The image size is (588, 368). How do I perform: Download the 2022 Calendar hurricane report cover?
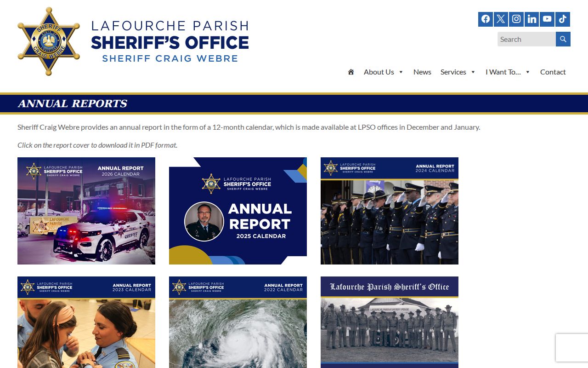tap(238, 322)
